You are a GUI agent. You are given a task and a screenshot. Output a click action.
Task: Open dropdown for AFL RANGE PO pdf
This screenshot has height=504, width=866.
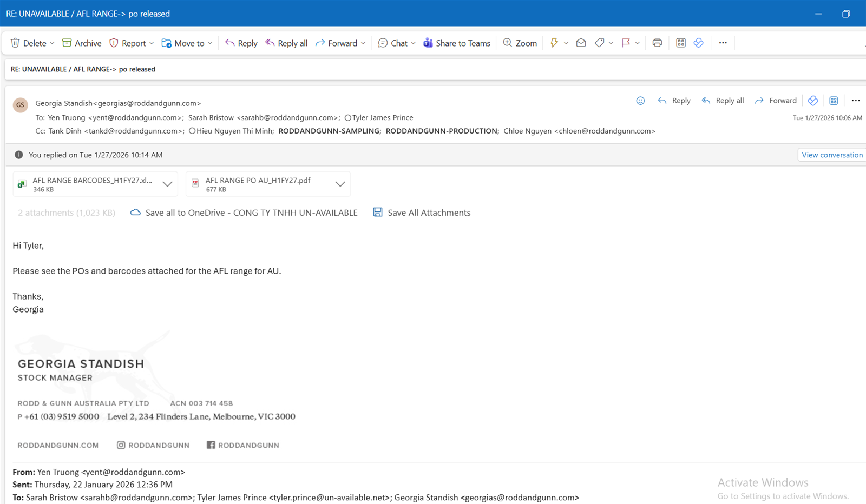tap(340, 184)
